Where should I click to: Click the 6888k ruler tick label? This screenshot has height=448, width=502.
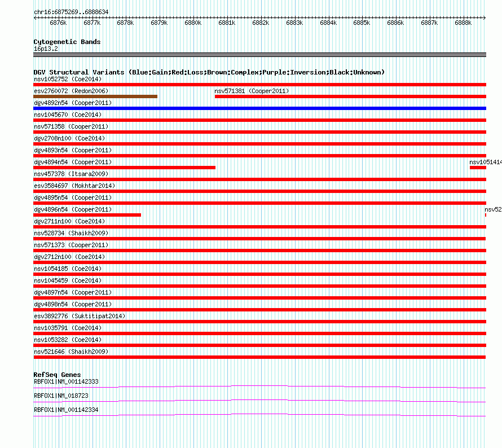(x=463, y=23)
